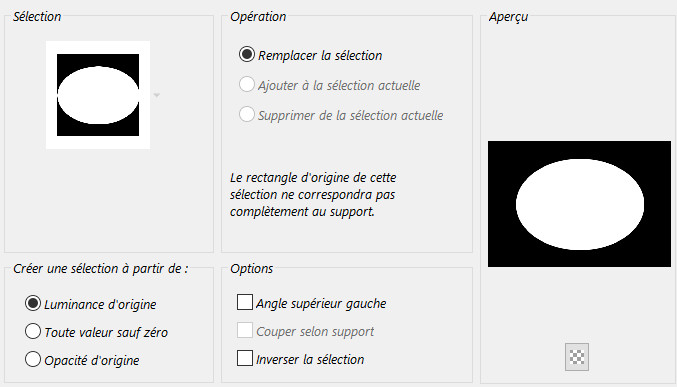Click the Aperçu group label

[508, 17]
